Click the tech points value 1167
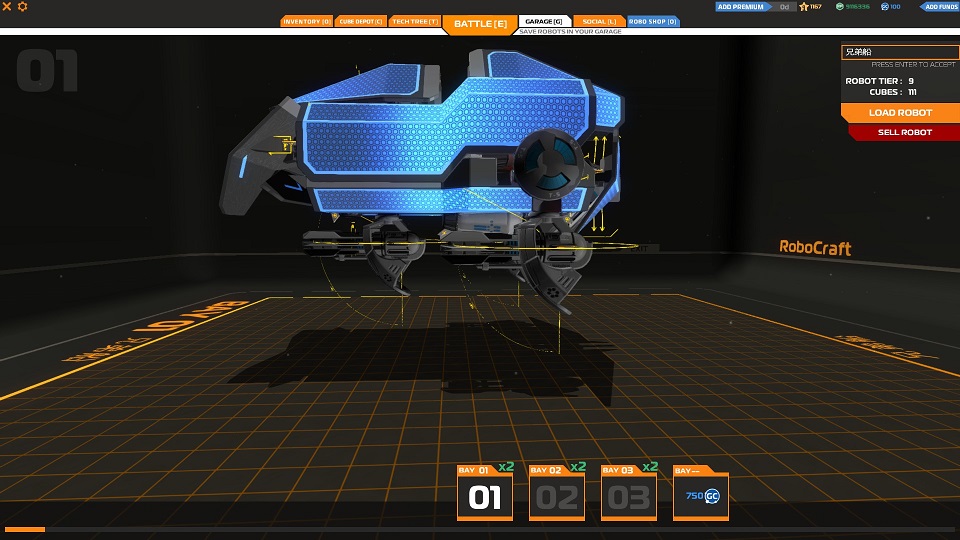The height and width of the screenshot is (540, 960). tap(816, 7)
